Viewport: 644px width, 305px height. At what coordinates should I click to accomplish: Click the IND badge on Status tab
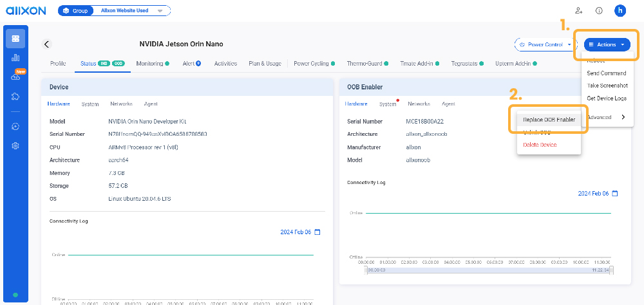coord(104,64)
